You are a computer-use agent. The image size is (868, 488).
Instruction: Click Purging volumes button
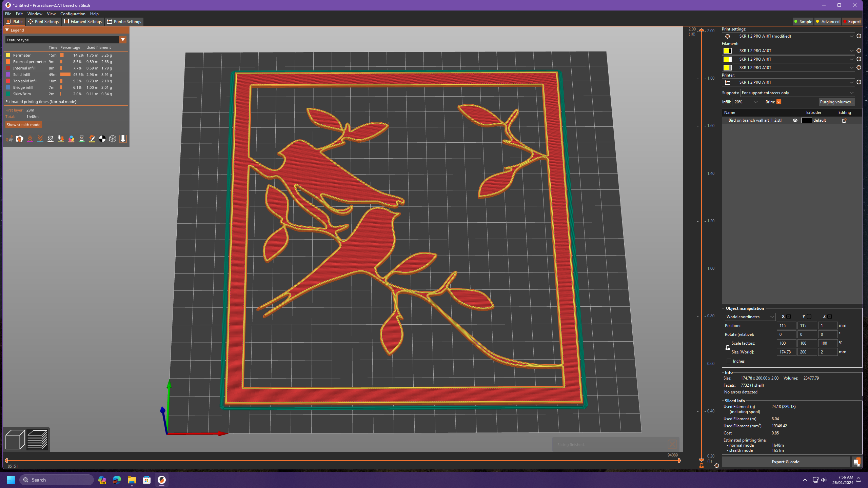(836, 102)
